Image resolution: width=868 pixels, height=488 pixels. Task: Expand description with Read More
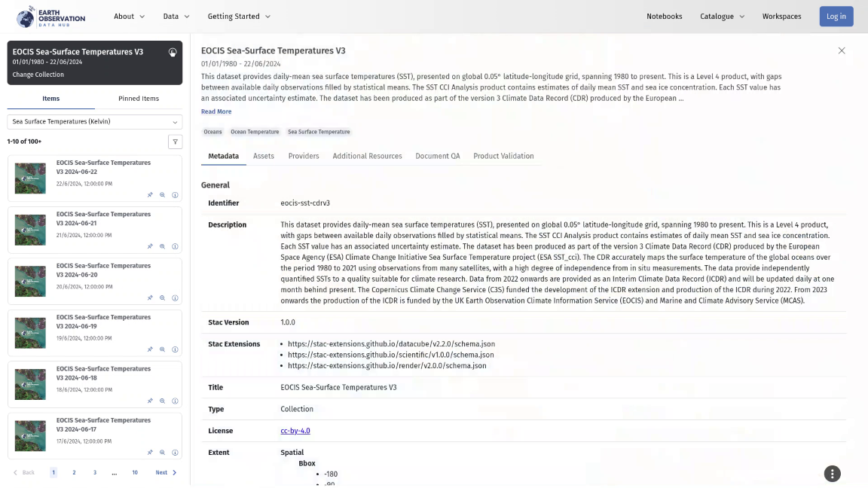216,111
